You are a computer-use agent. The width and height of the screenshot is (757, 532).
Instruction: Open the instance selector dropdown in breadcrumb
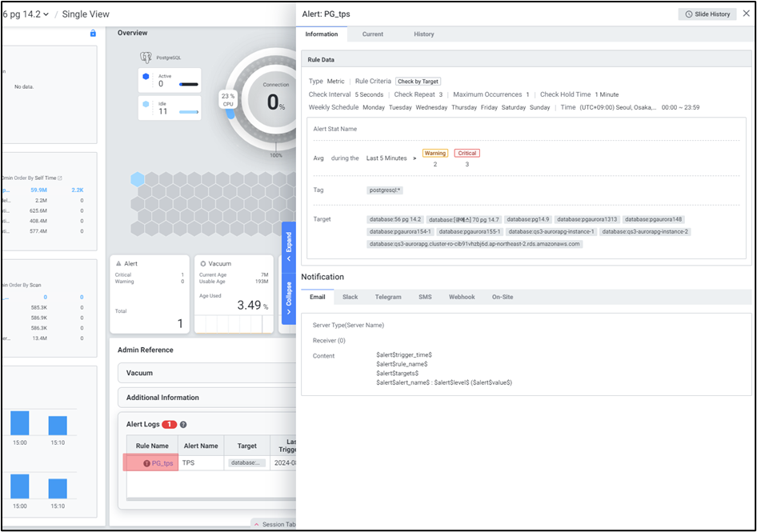pos(46,14)
